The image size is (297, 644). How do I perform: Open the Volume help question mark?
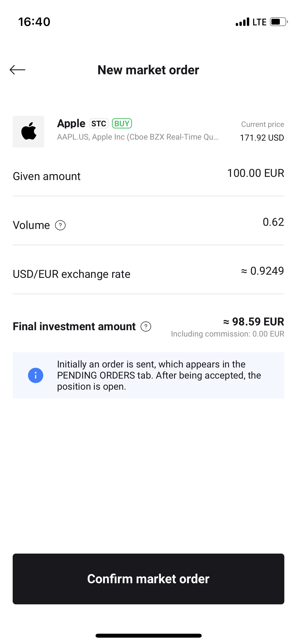[x=60, y=225]
